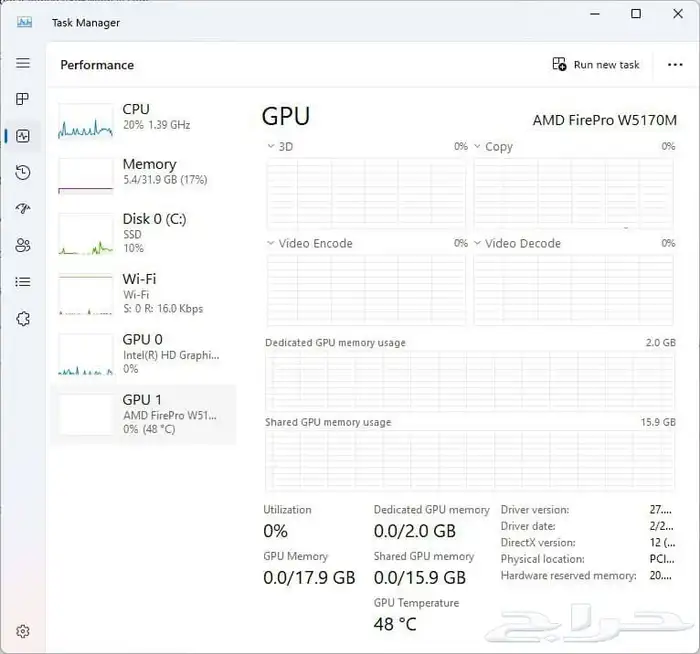Click the 2.0 GB dedicated graph maximum label
The width and height of the screenshot is (700, 654).
(x=660, y=342)
